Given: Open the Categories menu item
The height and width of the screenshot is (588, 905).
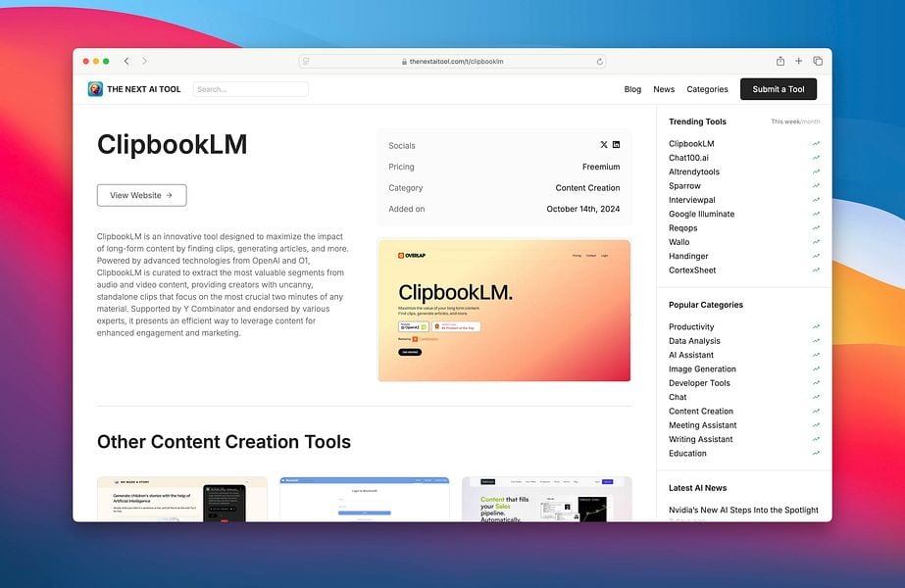Looking at the screenshot, I should (707, 89).
